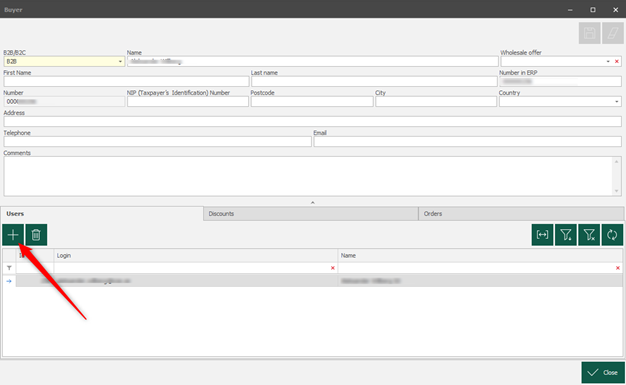Click the filter row funnel icon
626x385 pixels.
point(9,268)
